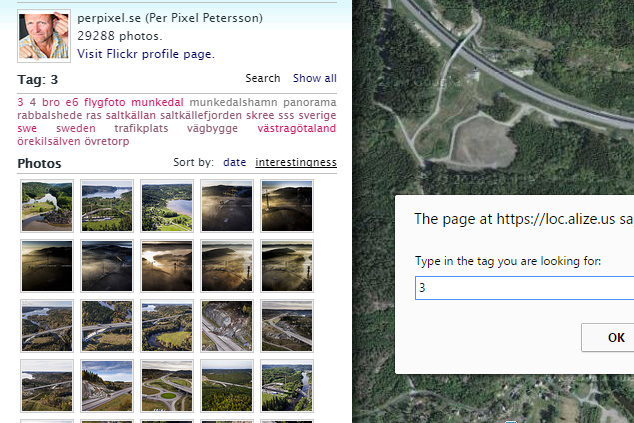Open the construction crane by river thumbnail
Image resolution: width=634 pixels, height=423 pixels.
[x=287, y=386]
